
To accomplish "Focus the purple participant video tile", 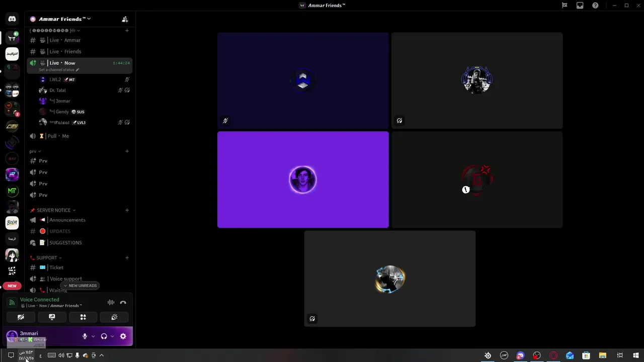I will [303, 179].
